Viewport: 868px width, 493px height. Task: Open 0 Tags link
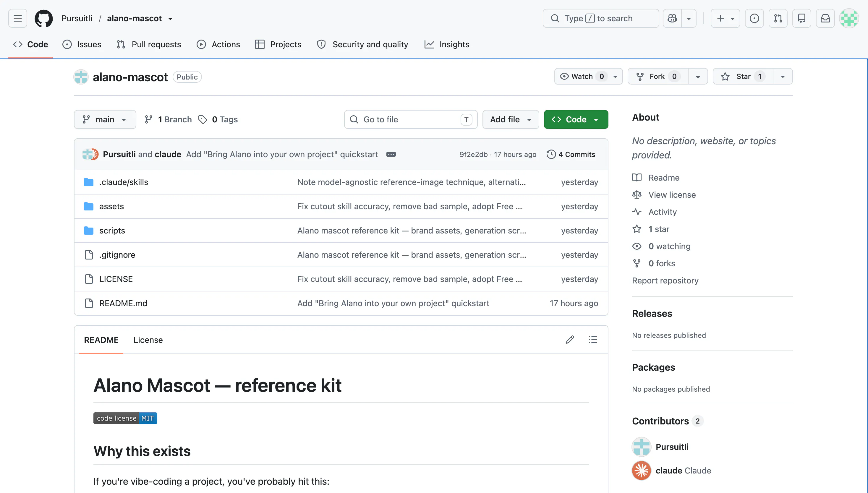[x=218, y=119]
